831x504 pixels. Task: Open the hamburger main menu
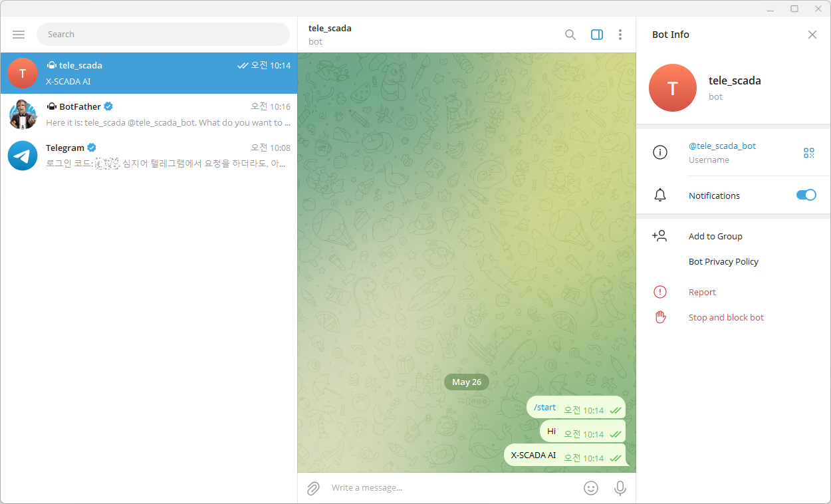(19, 35)
